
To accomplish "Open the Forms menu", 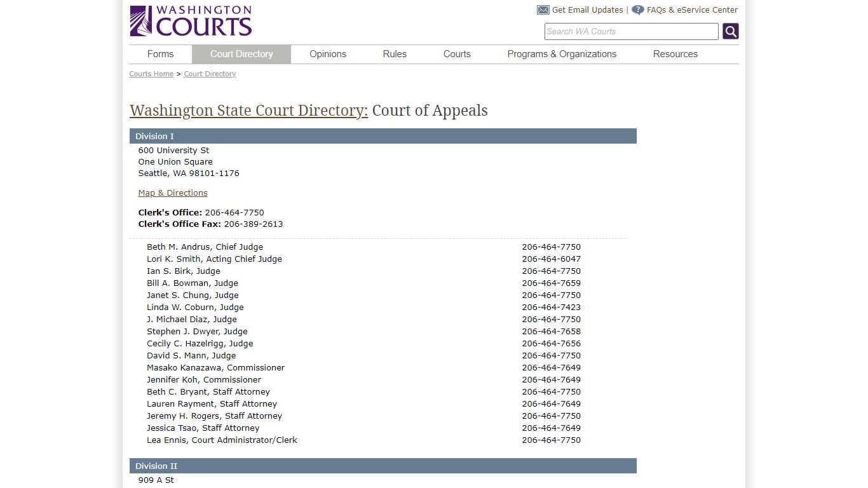I will click(160, 54).
